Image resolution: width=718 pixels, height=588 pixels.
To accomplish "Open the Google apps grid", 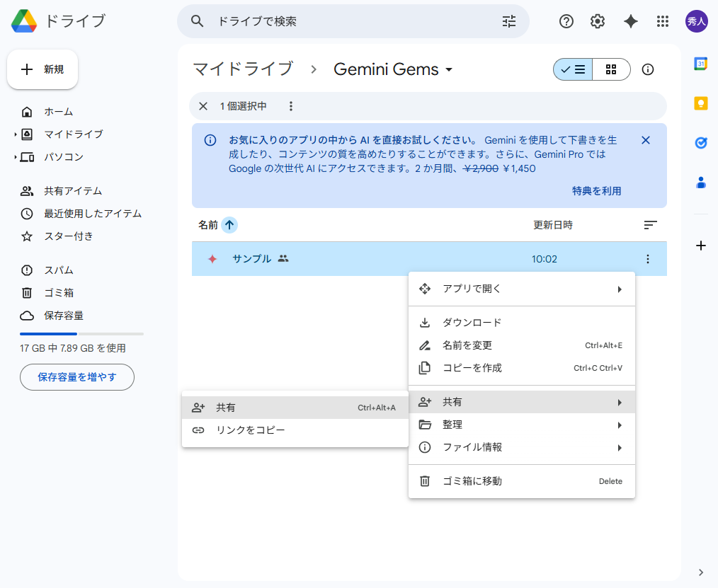I will pos(663,21).
